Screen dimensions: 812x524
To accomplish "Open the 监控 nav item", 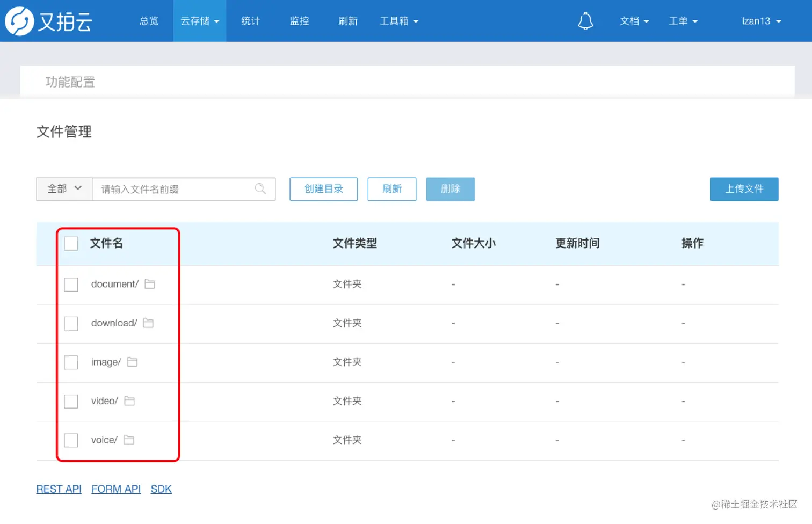I will 299,21.
